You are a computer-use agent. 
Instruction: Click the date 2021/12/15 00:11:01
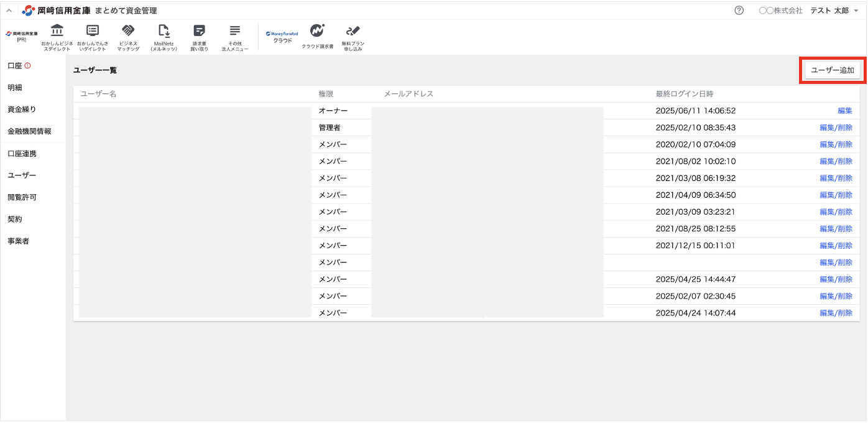point(696,245)
